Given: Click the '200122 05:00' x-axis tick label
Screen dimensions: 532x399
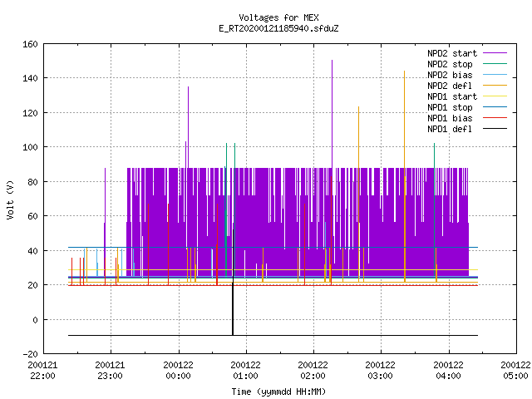Looking at the screenshot, I should click(515, 371).
